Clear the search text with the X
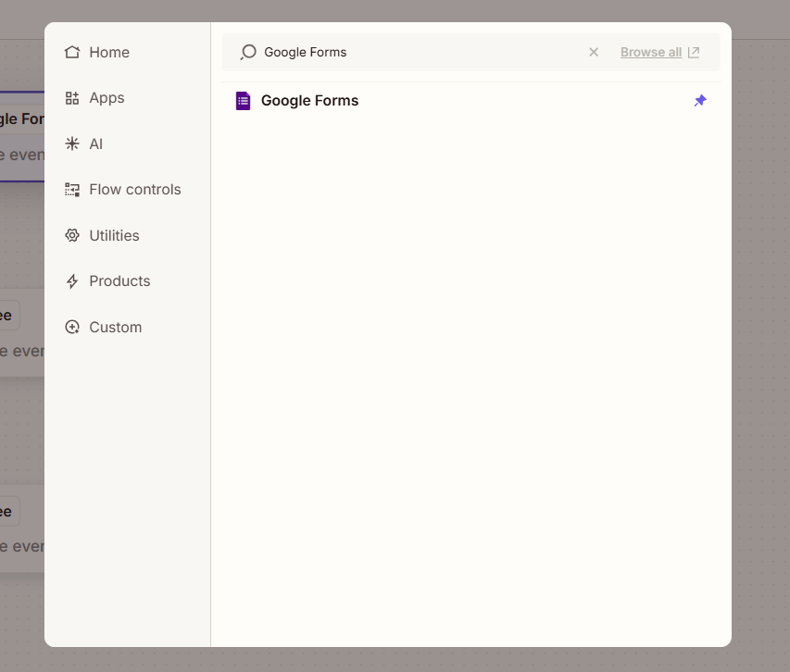 (x=594, y=53)
